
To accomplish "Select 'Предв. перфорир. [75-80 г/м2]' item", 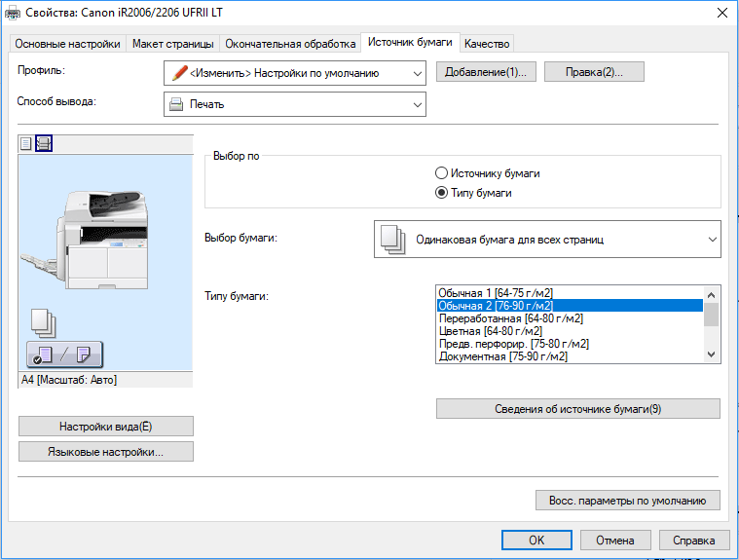I will point(570,344).
